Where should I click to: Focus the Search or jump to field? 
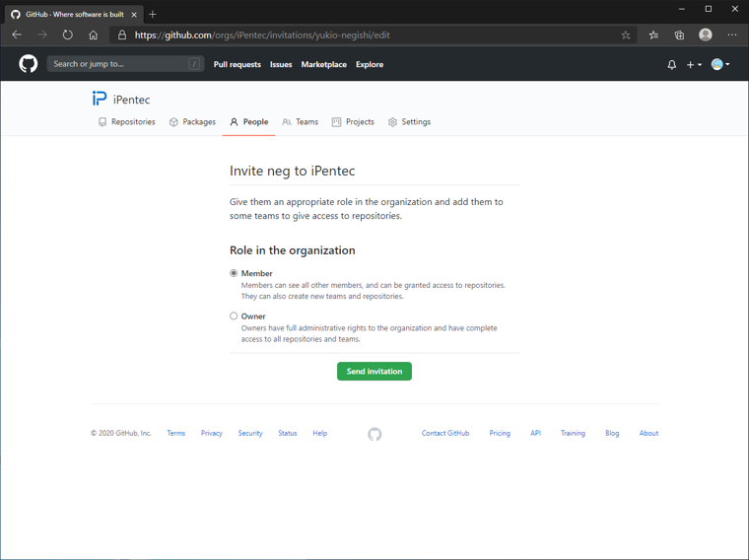click(125, 64)
